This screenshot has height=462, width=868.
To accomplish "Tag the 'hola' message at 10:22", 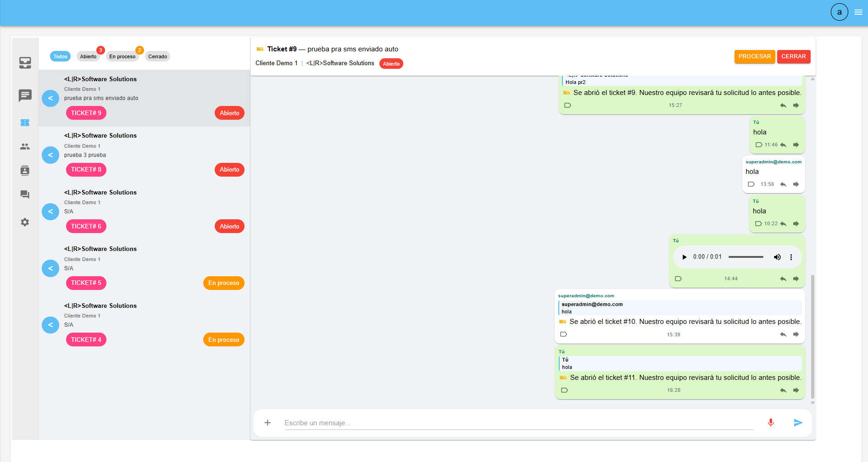I will 758,224.
